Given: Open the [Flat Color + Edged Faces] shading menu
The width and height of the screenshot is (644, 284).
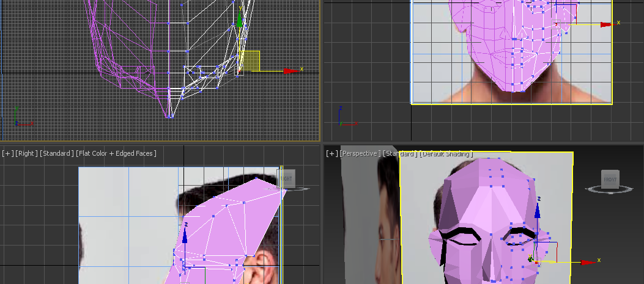Looking at the screenshot, I should click(116, 153).
